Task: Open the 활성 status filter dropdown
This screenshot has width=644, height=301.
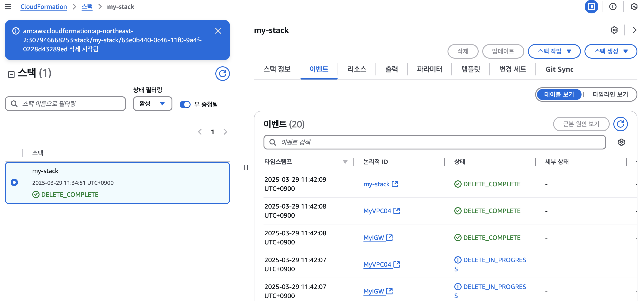Action: pos(152,104)
